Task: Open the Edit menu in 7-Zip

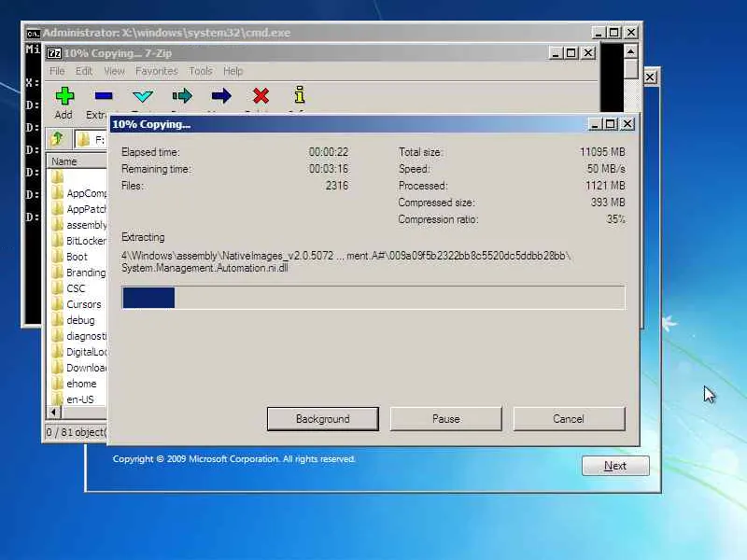Action: pos(84,71)
